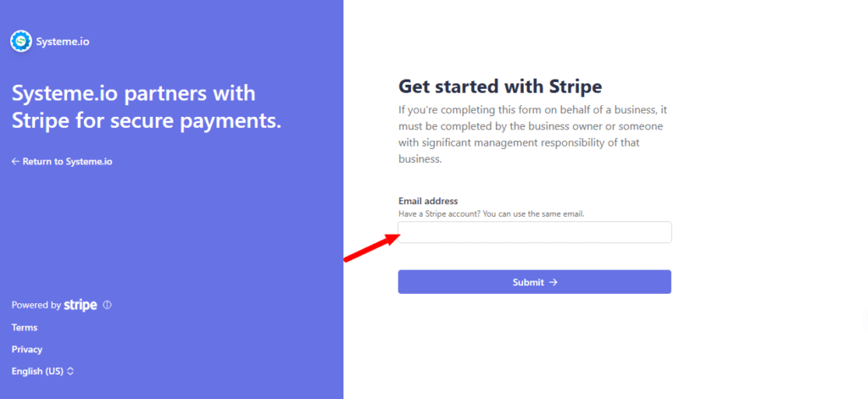Click the Powered by text

tap(36, 305)
